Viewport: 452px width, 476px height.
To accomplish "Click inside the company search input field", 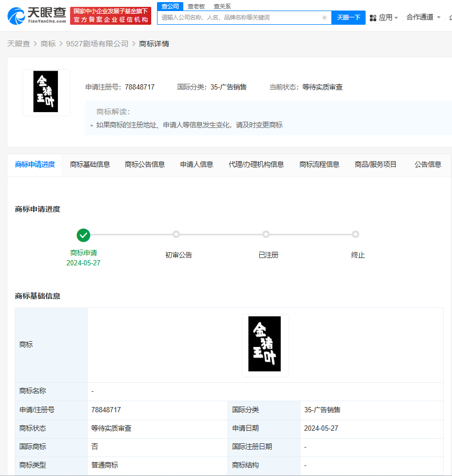I will 237,17.
